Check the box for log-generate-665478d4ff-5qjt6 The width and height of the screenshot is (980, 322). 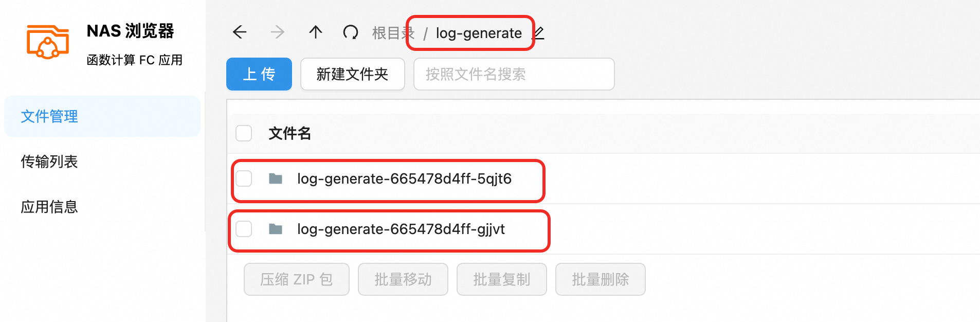pyautogui.click(x=244, y=178)
